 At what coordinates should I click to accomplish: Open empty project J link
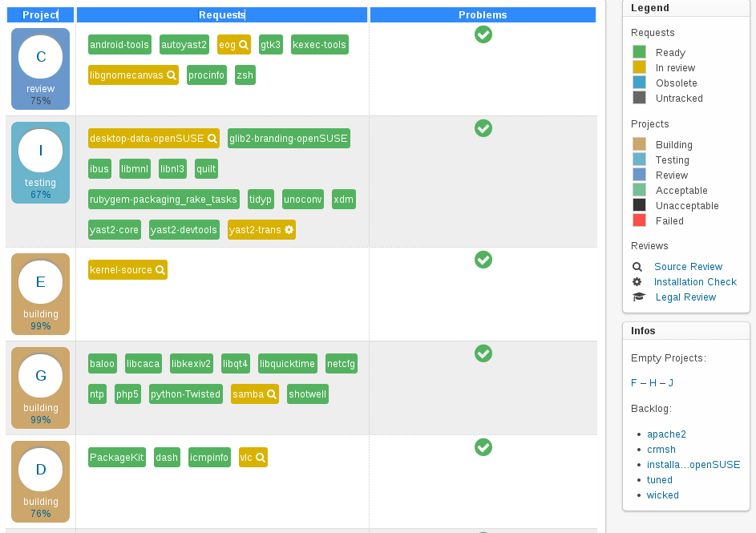(671, 382)
